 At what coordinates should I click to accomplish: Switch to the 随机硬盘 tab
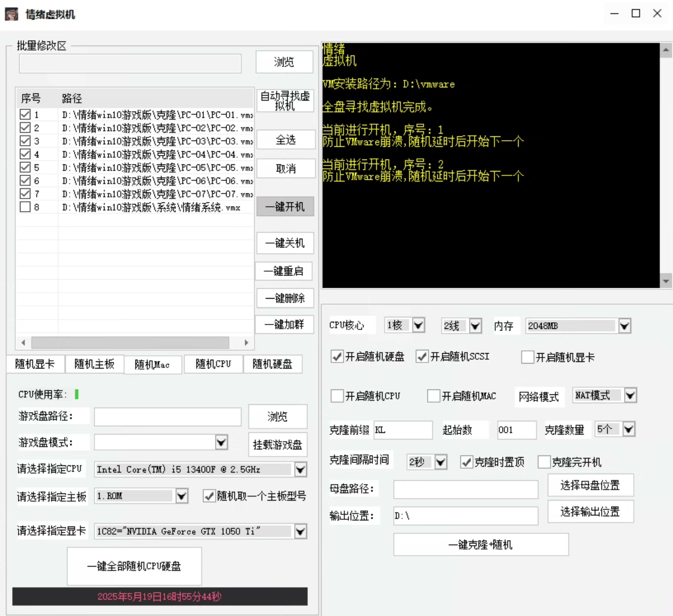273,364
